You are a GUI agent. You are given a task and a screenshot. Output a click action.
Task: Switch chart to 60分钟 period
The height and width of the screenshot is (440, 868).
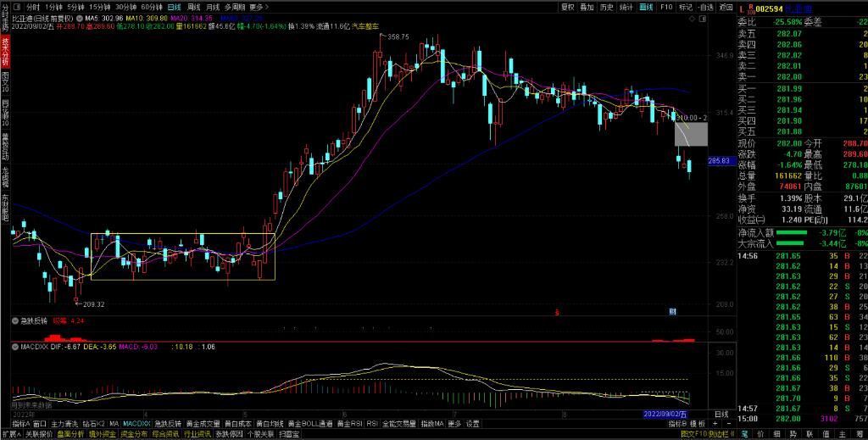[x=152, y=7]
